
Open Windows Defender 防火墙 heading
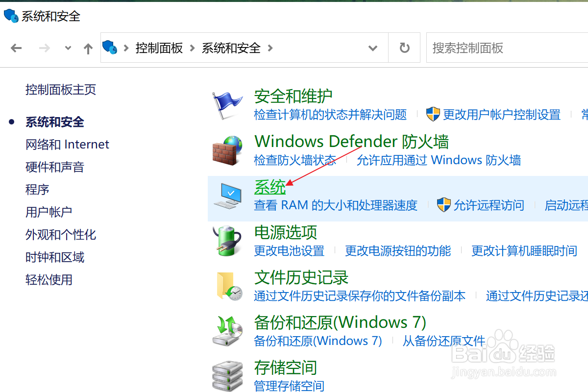[352, 142]
